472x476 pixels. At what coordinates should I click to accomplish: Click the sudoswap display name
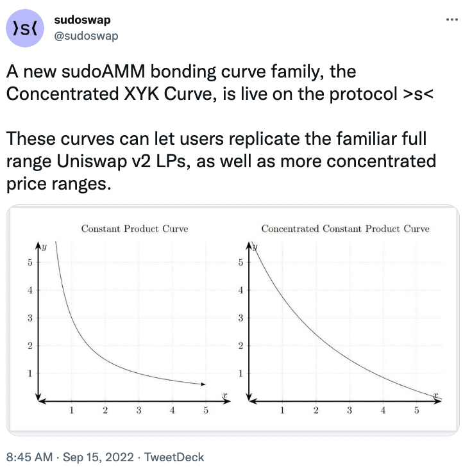click(x=82, y=20)
